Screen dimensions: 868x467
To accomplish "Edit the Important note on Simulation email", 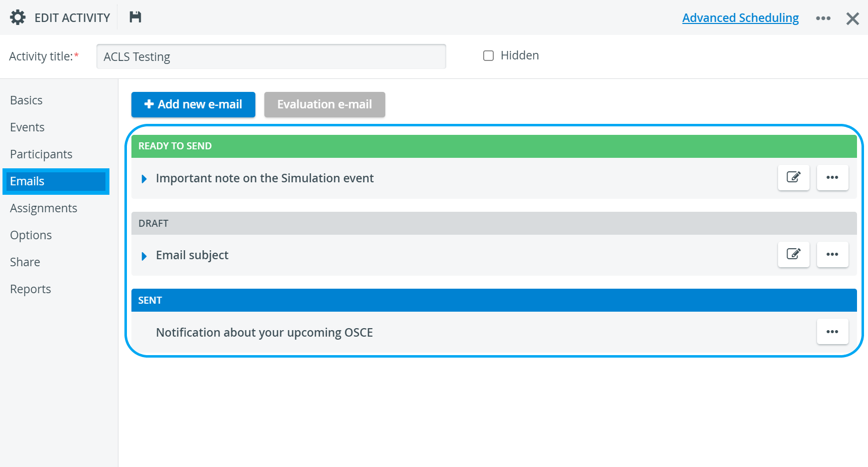I will 794,177.
